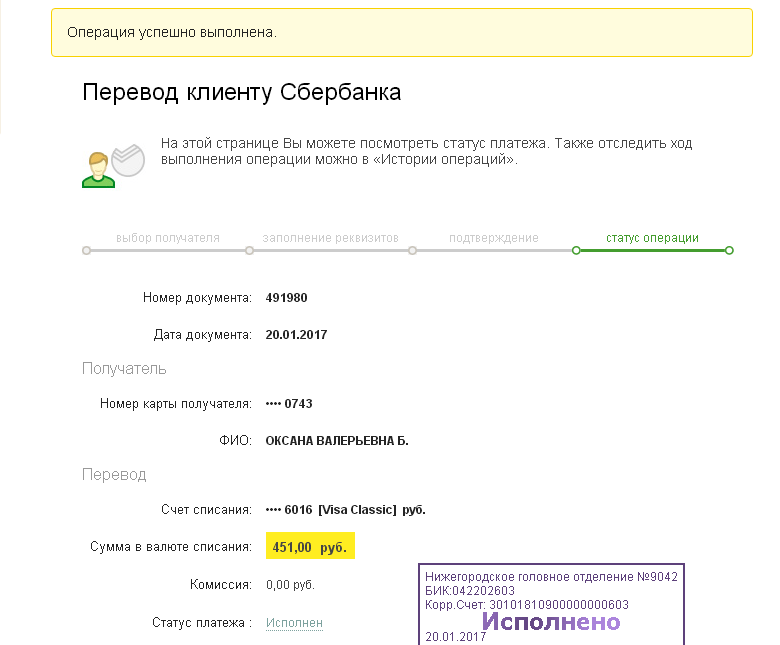Screen dimensions: 780x645
Task: Click the document date 20.01.2017 value
Action: click(x=297, y=335)
